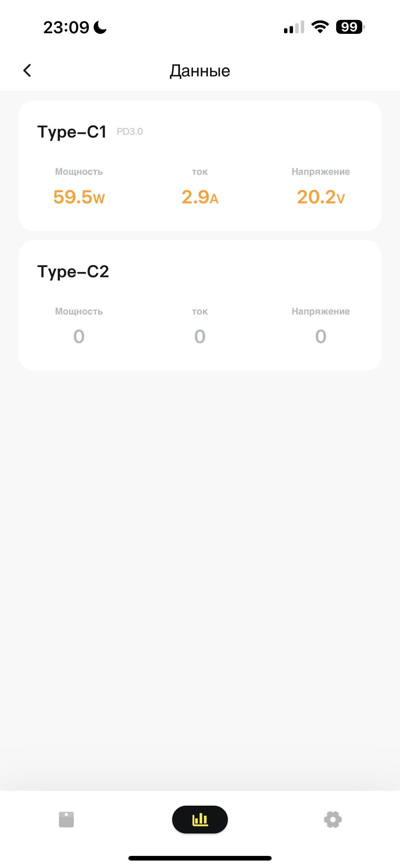
Task: Tap the Type-C2 ток zero value
Action: pos(200,336)
